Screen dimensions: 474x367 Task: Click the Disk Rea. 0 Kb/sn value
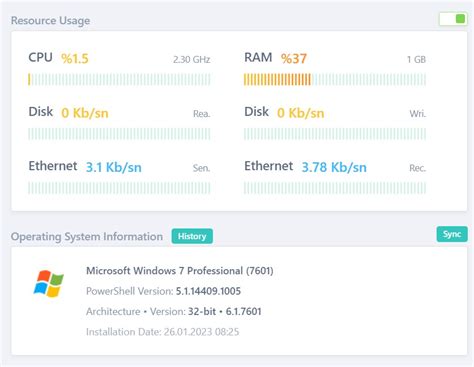85,113
